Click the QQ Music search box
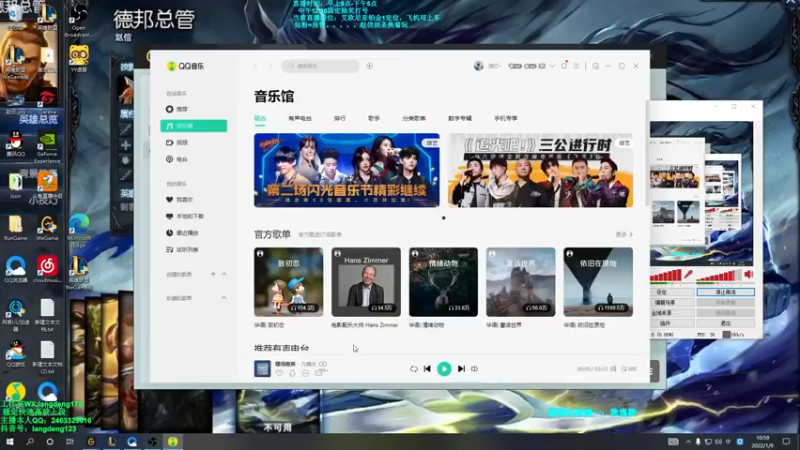800x450 pixels. pos(320,66)
